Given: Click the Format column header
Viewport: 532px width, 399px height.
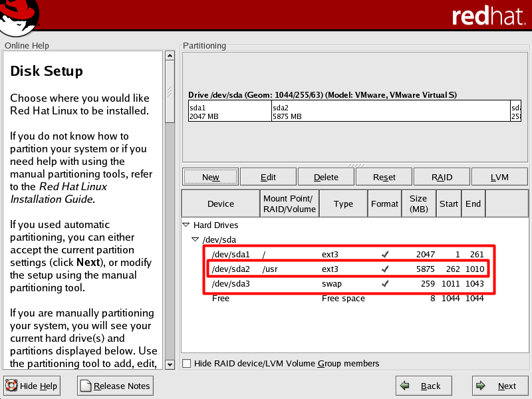Looking at the screenshot, I should click(x=384, y=203).
